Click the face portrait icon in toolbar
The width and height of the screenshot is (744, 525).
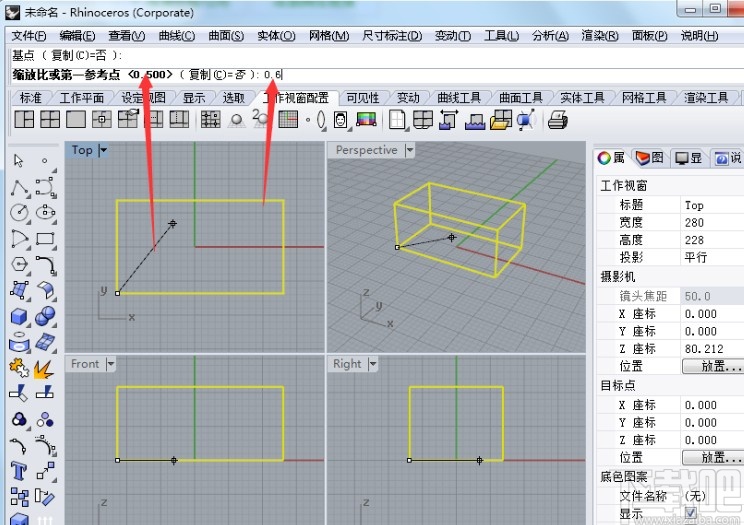tap(340, 120)
